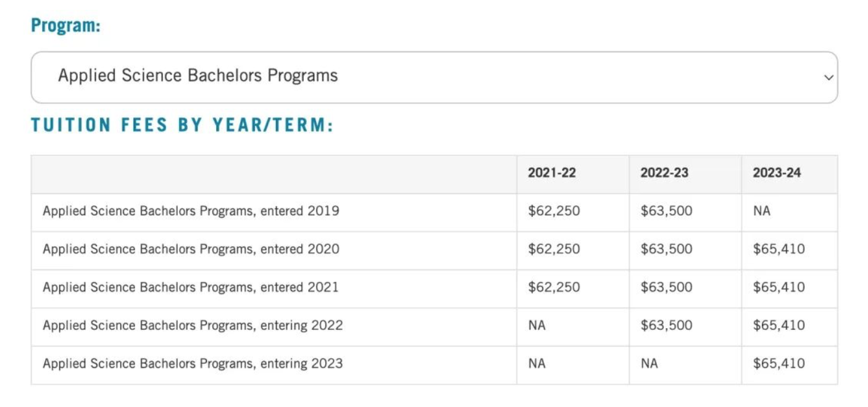Select the 'entering 2022' program row label
The width and height of the screenshot is (868, 407).
193,326
